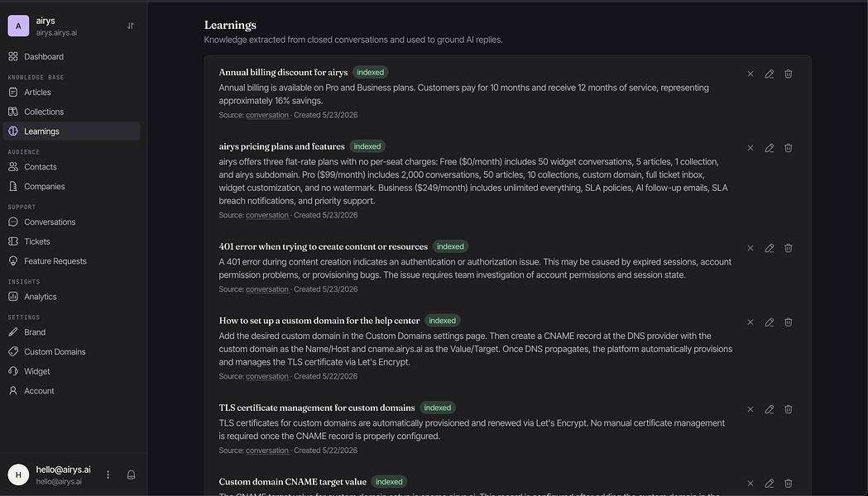Click the indexed badge on Annual billing discount

click(371, 73)
